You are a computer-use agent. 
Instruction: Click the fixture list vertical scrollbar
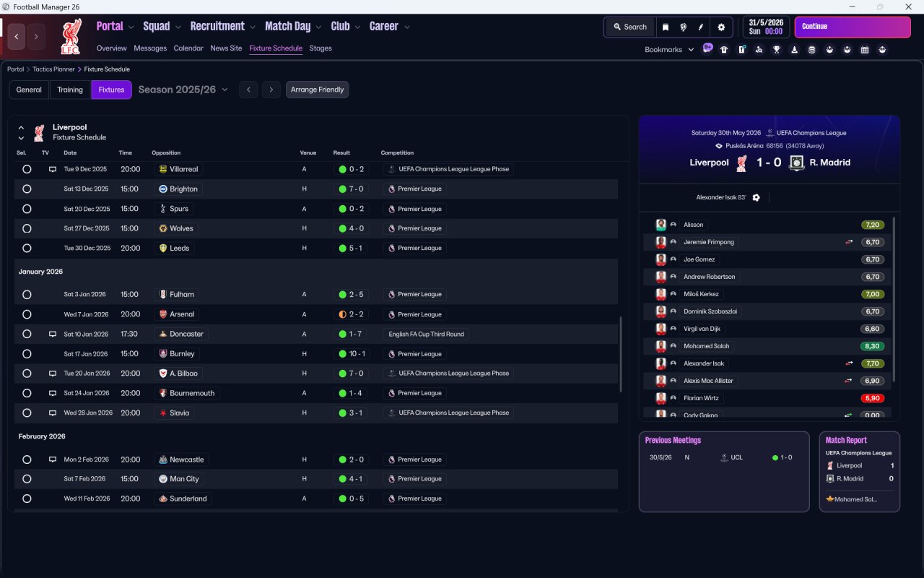click(x=621, y=354)
